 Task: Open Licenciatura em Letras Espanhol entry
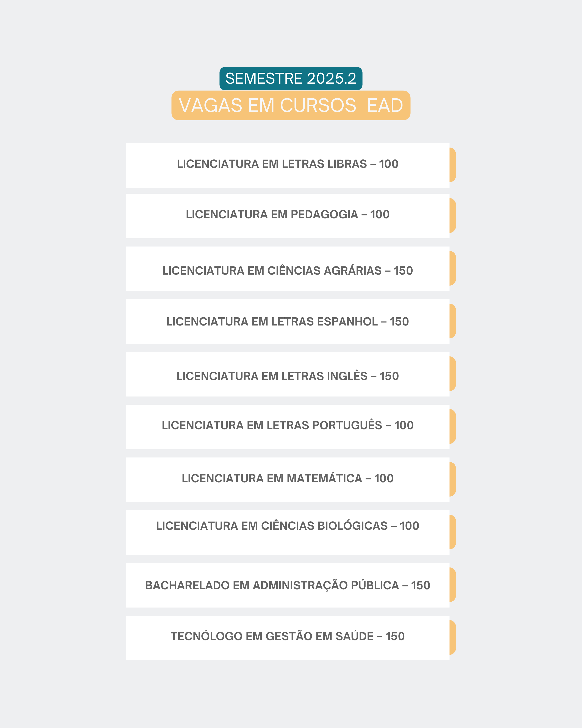click(288, 321)
